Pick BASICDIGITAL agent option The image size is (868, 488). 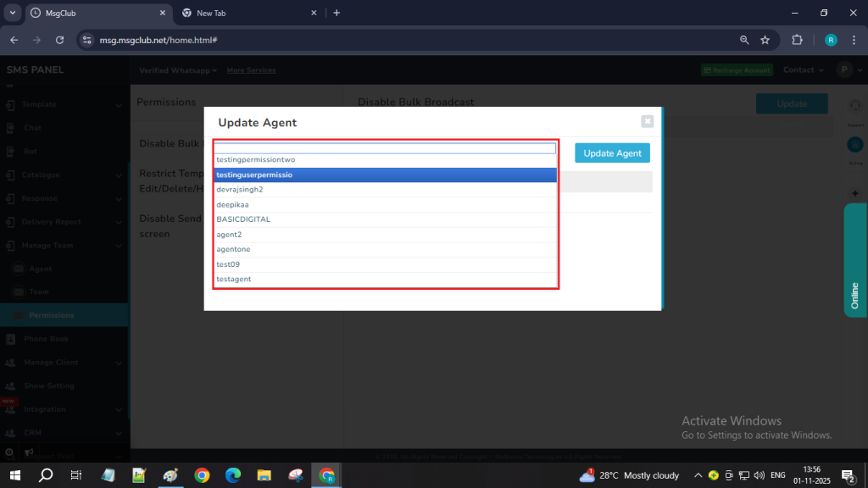coord(386,219)
